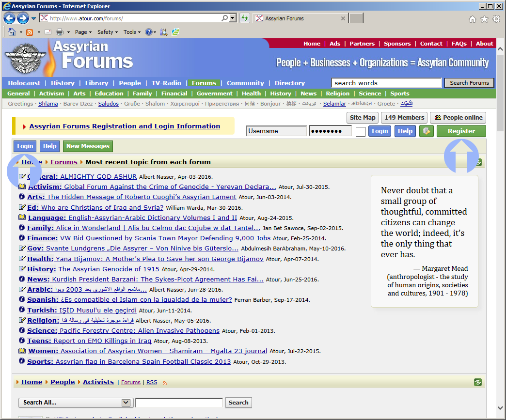The height and width of the screenshot is (420, 506).
Task: Open the Selamlar greeting link
Action: pos(334,104)
